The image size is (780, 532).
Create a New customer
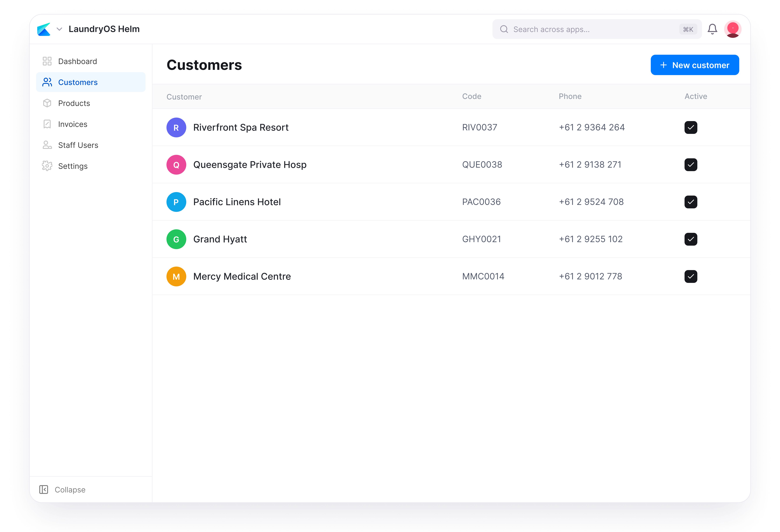click(695, 65)
